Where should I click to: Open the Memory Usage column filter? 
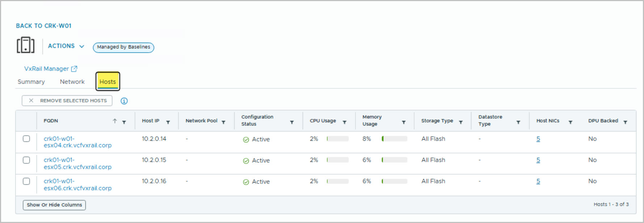click(x=404, y=122)
